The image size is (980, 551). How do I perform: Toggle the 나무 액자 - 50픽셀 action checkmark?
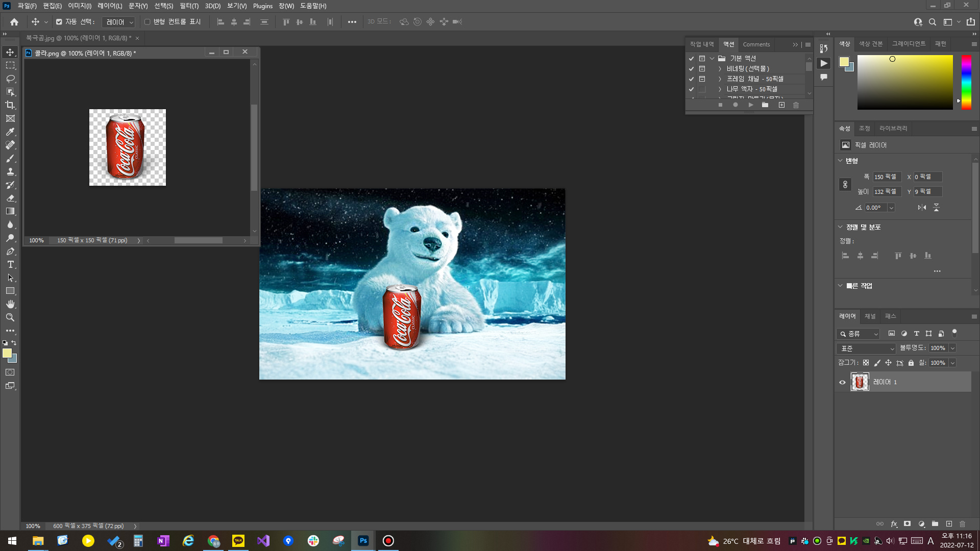[692, 89]
